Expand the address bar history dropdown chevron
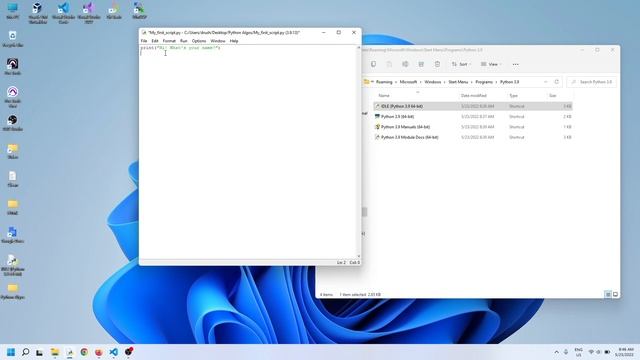The width and height of the screenshot is (640, 360). pos(546,82)
